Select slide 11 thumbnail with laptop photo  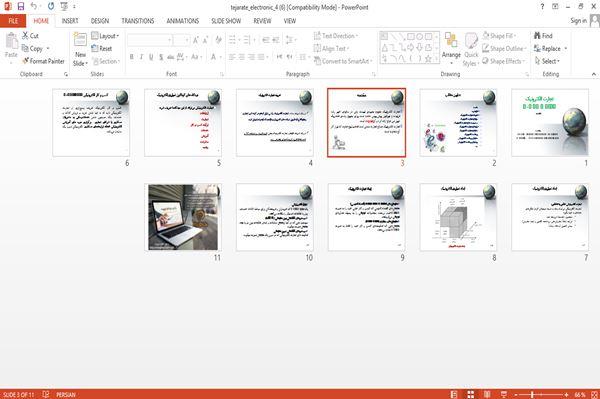[183, 217]
